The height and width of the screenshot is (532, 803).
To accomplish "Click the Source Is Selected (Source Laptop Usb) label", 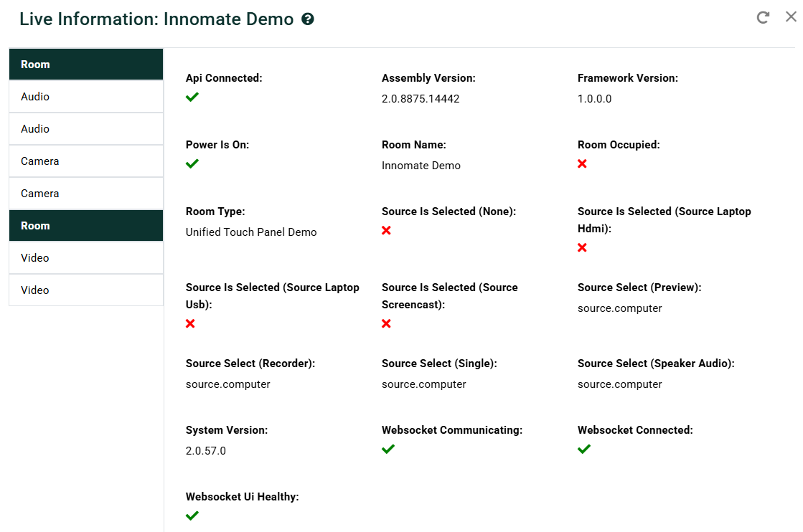I will tap(273, 295).
